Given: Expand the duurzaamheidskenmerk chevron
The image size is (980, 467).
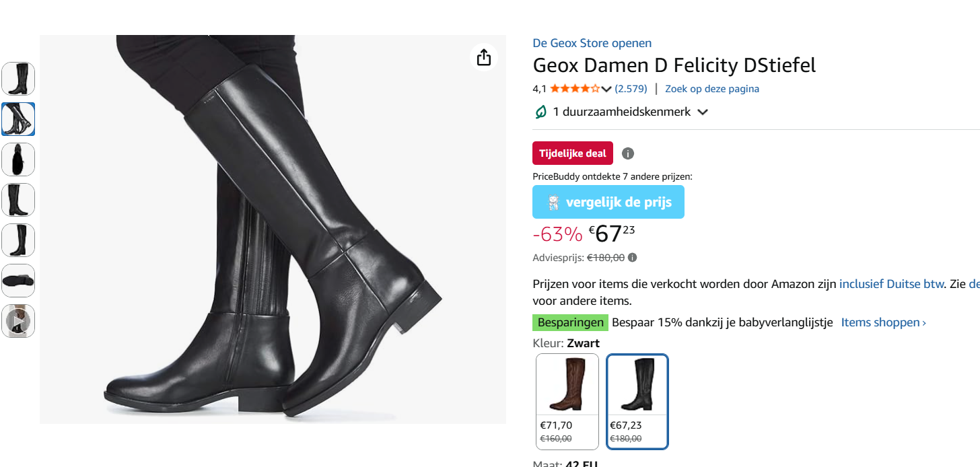Looking at the screenshot, I should [x=703, y=112].
